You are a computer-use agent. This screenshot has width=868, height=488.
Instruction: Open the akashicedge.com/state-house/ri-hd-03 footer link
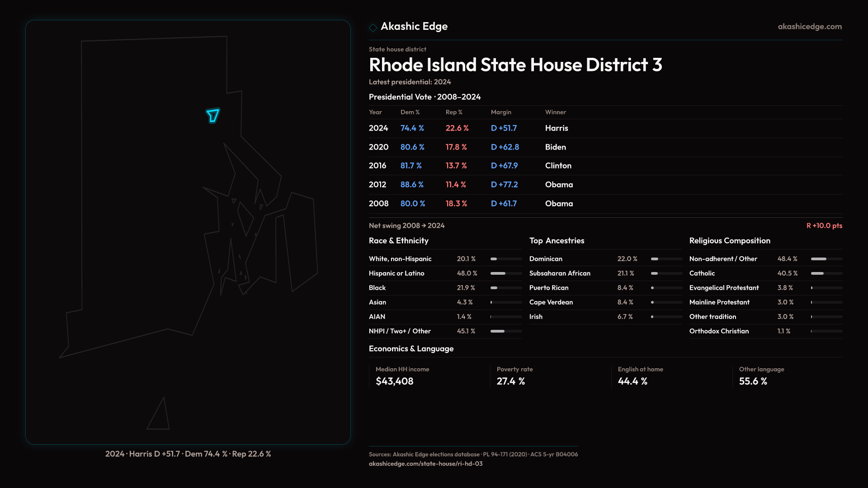click(x=425, y=464)
